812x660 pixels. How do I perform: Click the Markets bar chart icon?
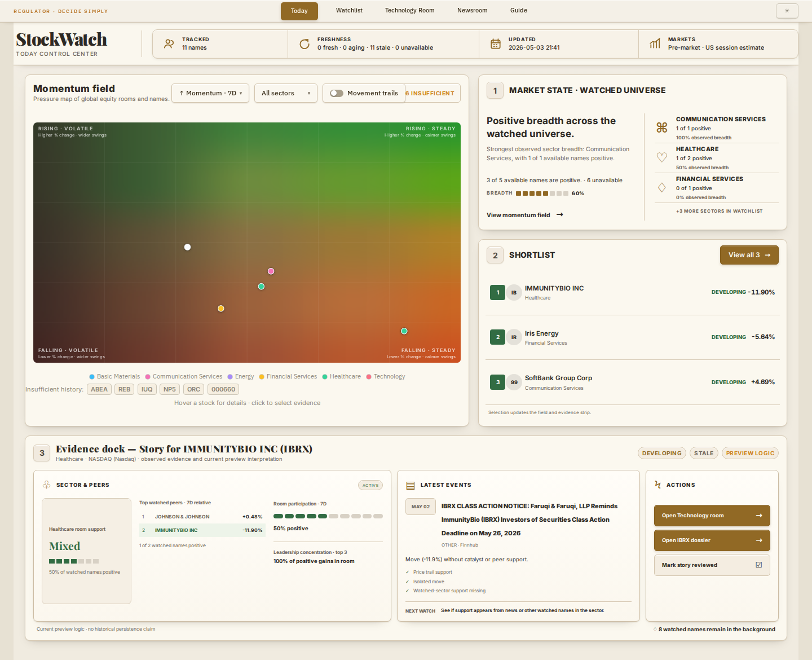coord(655,44)
